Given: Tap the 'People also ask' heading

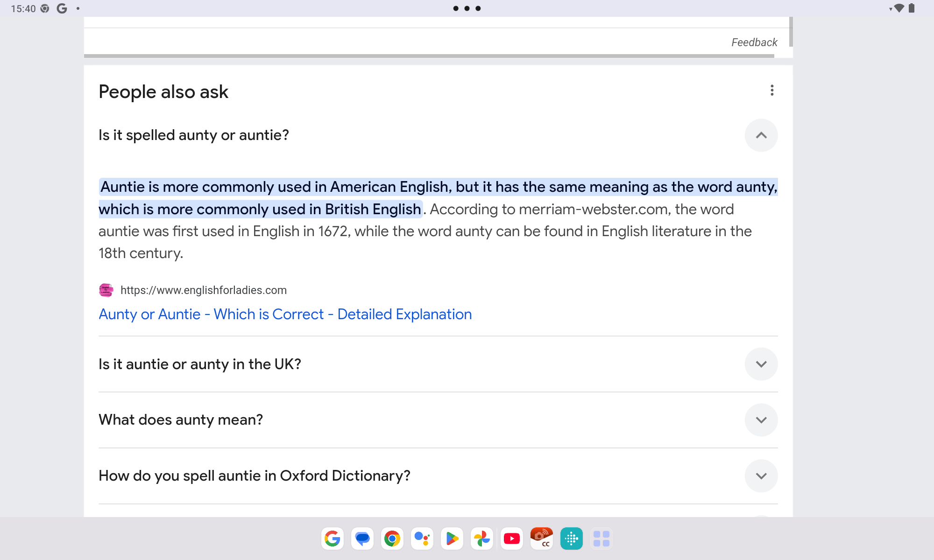Looking at the screenshot, I should coord(163,92).
